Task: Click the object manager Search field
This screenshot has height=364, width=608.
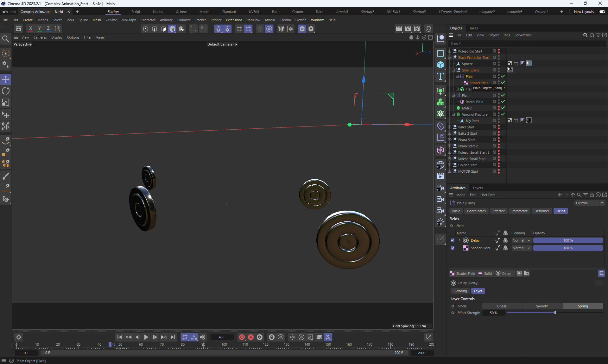Action: click(526, 44)
